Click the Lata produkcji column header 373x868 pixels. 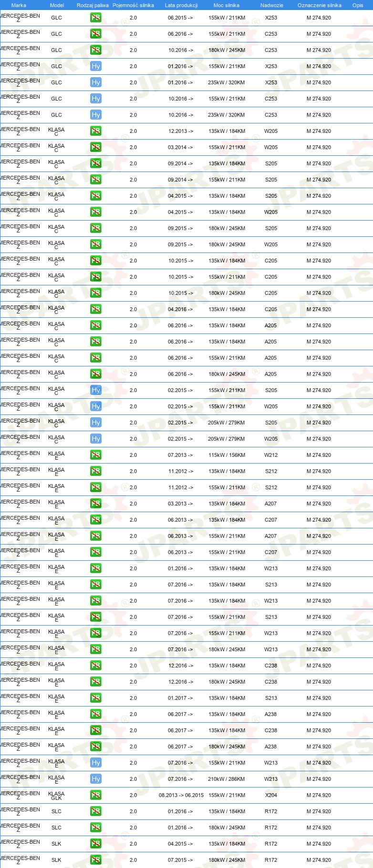click(181, 5)
